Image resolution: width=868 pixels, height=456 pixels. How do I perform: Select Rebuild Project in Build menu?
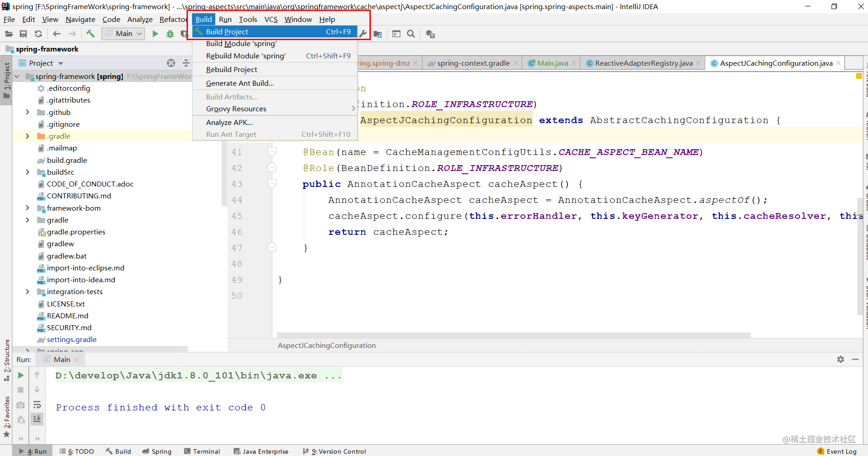275,69
